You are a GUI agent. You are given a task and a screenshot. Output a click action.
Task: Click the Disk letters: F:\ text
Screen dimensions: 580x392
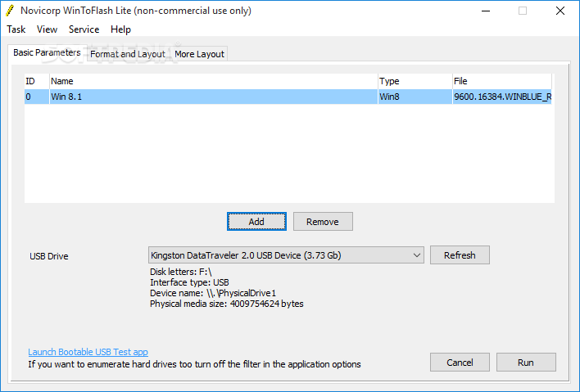click(x=181, y=272)
